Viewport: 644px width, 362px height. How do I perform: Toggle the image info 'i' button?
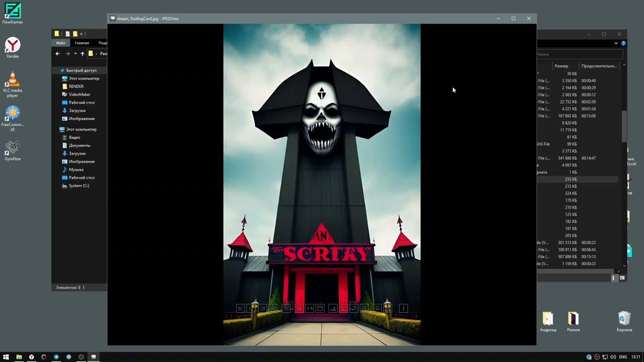tap(403, 308)
